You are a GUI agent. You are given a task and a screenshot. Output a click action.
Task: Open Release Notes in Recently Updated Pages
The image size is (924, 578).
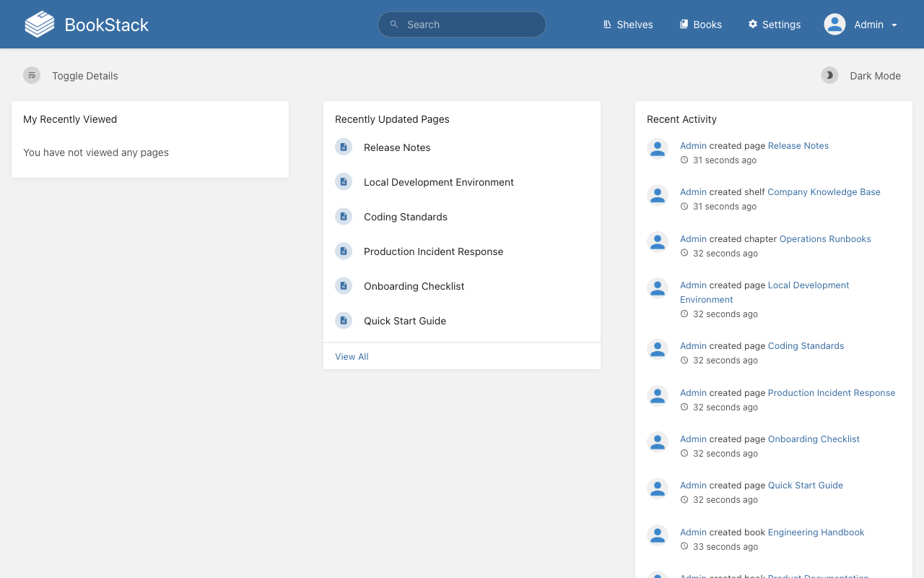click(397, 147)
